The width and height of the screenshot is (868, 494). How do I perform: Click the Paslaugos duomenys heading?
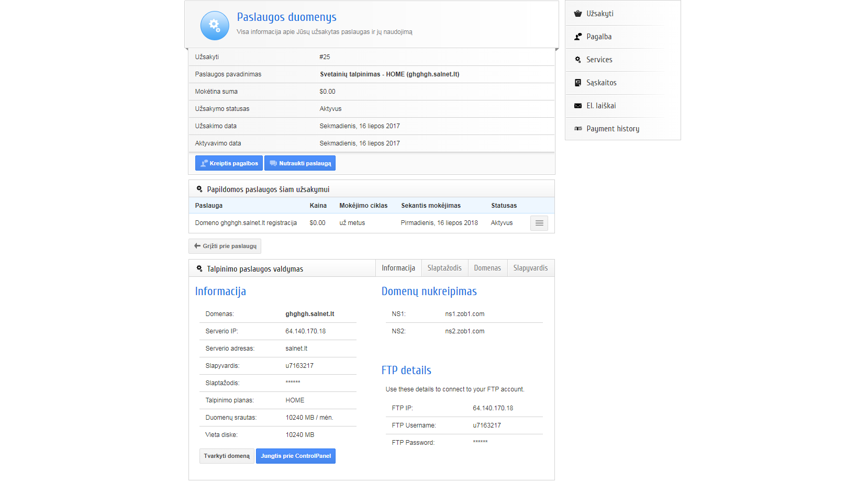(x=287, y=17)
